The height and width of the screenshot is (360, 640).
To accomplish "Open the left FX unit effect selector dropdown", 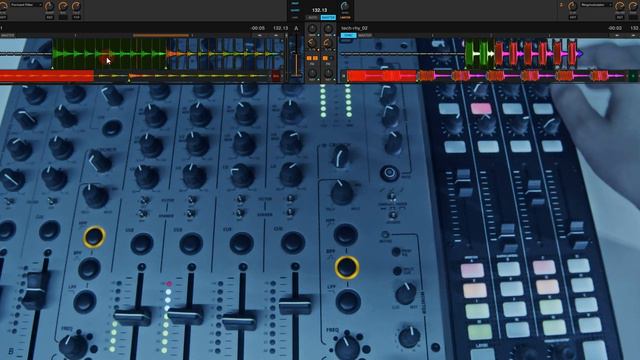I will [26, 4].
